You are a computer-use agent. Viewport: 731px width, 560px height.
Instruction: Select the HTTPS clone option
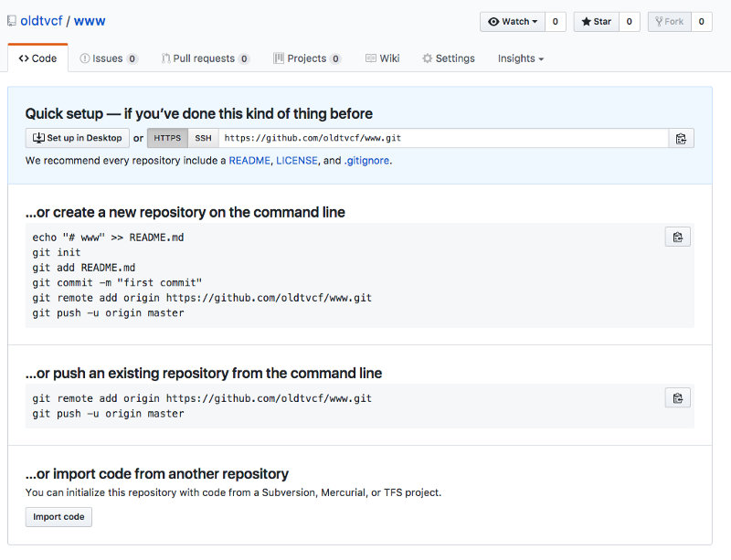[167, 138]
